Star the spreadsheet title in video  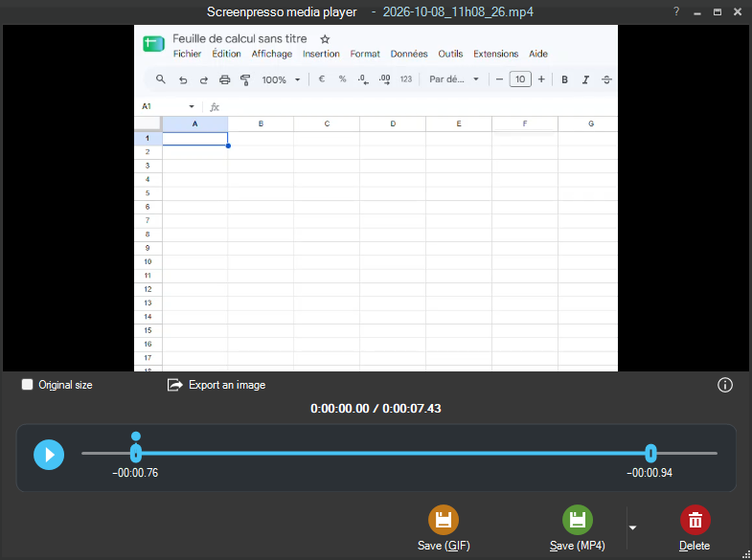[325, 39]
